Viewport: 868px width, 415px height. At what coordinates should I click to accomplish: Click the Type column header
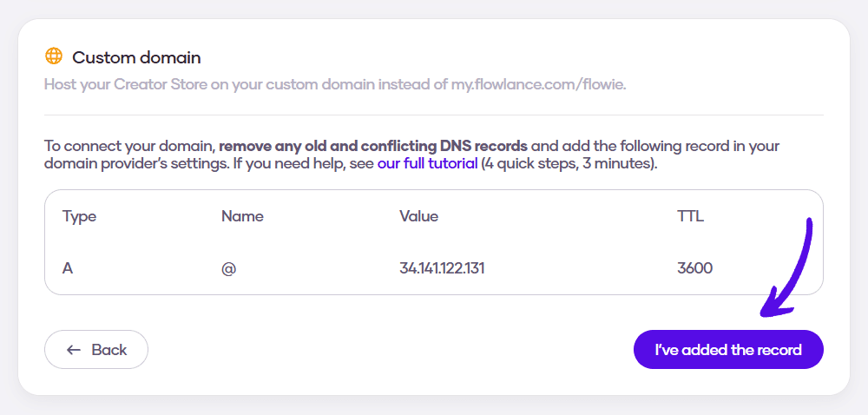[x=79, y=216]
